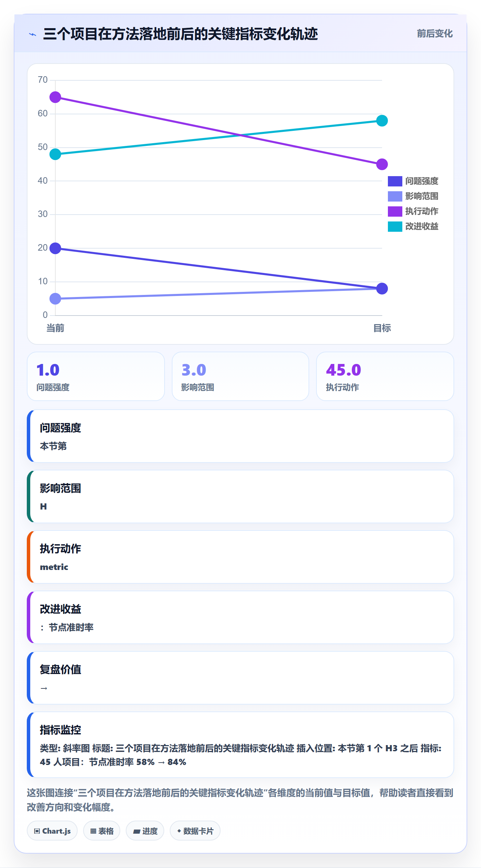The width and height of the screenshot is (481, 868).
Task: Toggle the 问题强度 series swatch in the chart legend
Action: (395, 181)
